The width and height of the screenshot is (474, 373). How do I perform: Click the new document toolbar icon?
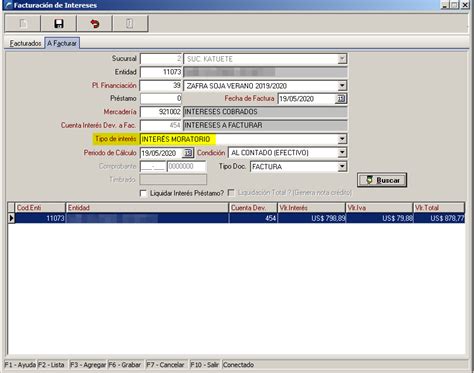[23, 24]
